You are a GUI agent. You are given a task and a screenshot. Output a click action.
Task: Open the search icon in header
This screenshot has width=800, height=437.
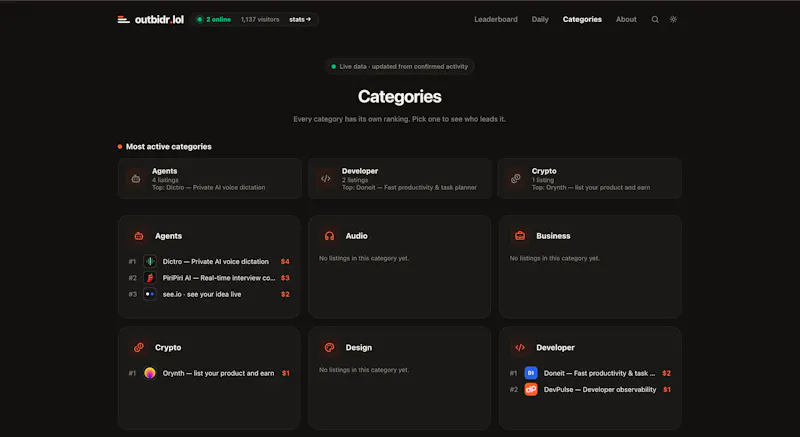(x=655, y=19)
